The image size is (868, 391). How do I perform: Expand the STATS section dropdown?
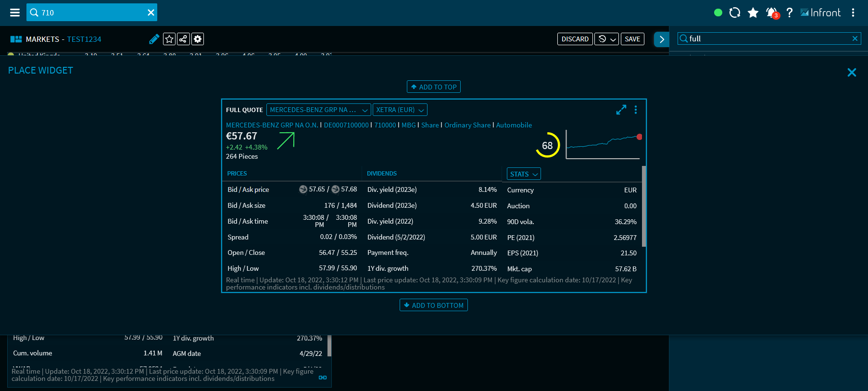pyautogui.click(x=523, y=174)
